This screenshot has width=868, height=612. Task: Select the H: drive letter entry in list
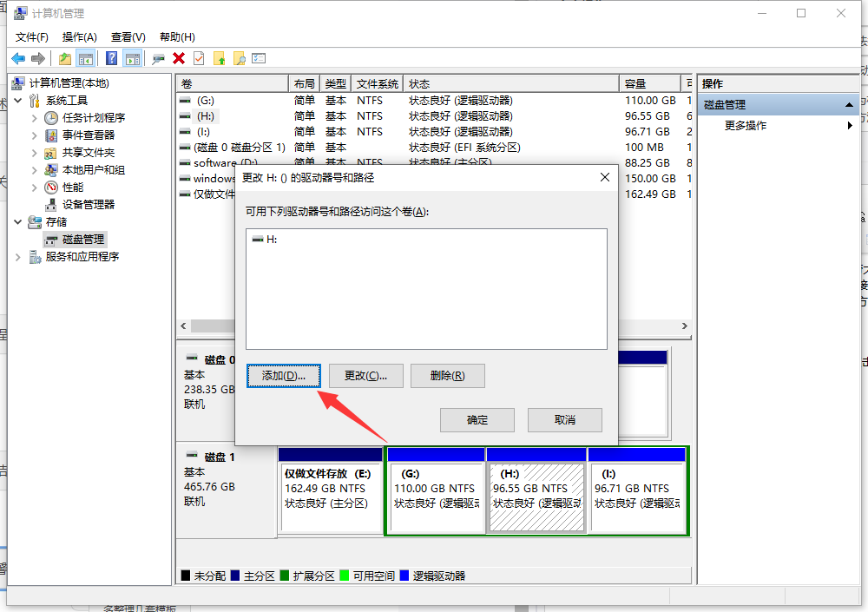coord(265,240)
